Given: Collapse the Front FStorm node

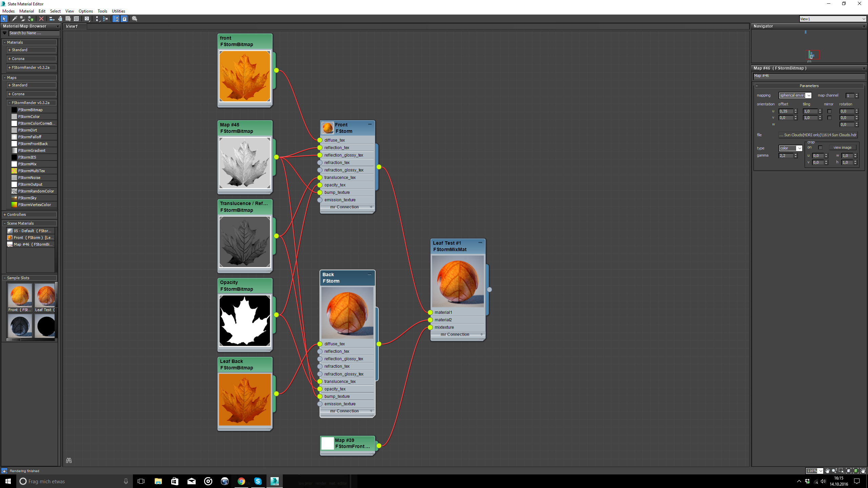Looking at the screenshot, I should pyautogui.click(x=370, y=124).
